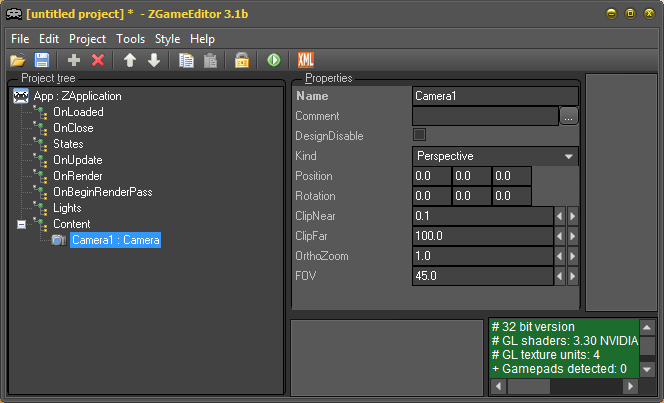This screenshot has width=664, height=403.
Task: Click the Comment ellipsis button
Action: tap(569, 116)
